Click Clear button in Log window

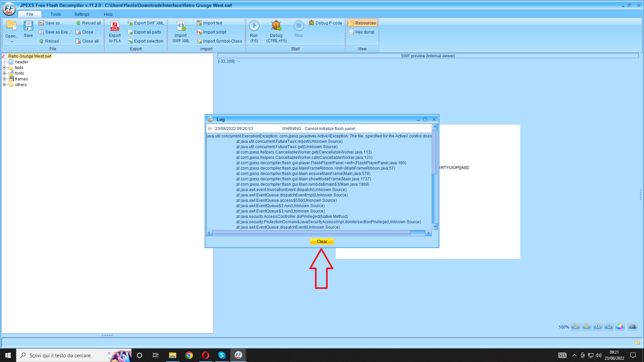point(322,242)
